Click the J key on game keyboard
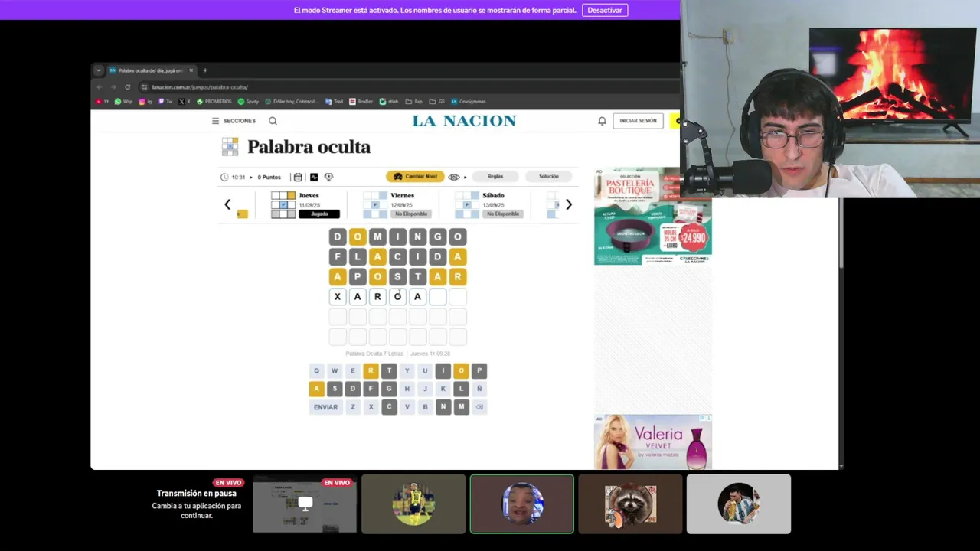980x551 pixels. [425, 389]
